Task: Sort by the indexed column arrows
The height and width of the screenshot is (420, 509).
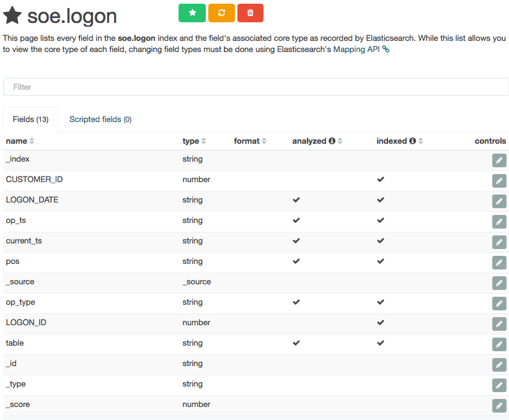Action: (x=420, y=141)
